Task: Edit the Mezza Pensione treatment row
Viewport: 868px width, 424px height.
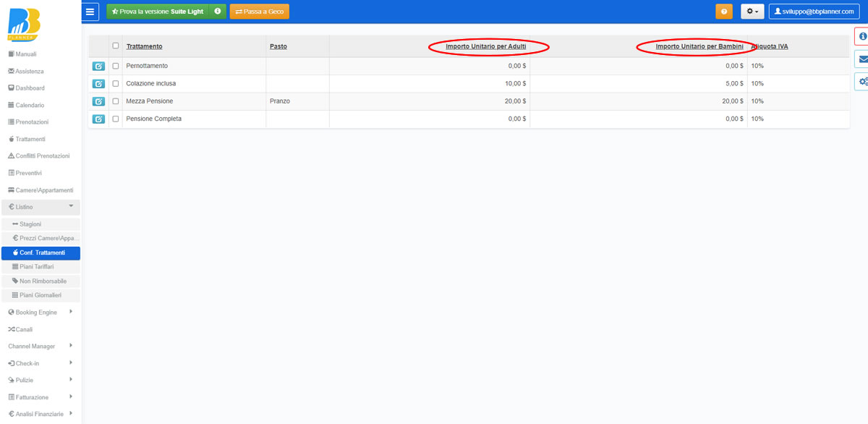Action: (x=98, y=101)
